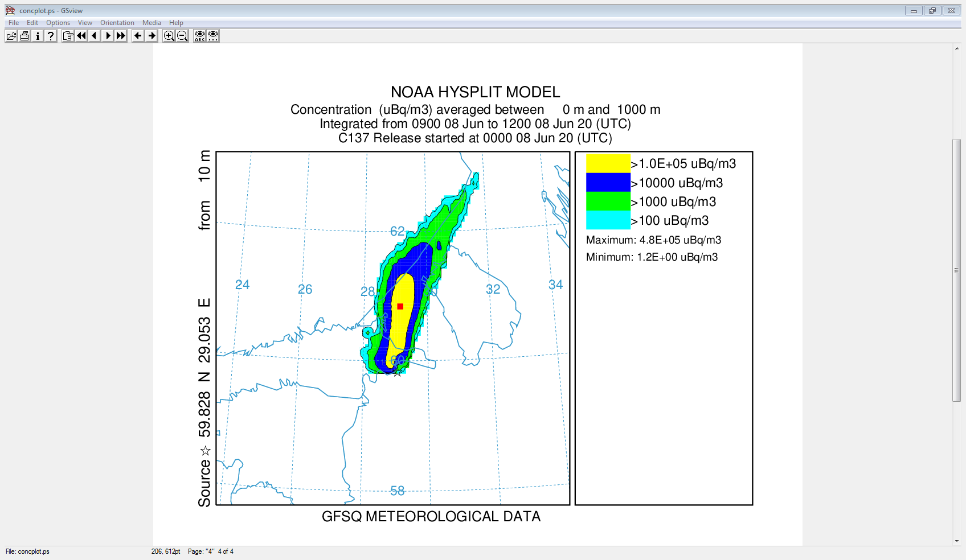
Task: Open the View menu
Action: tap(85, 23)
